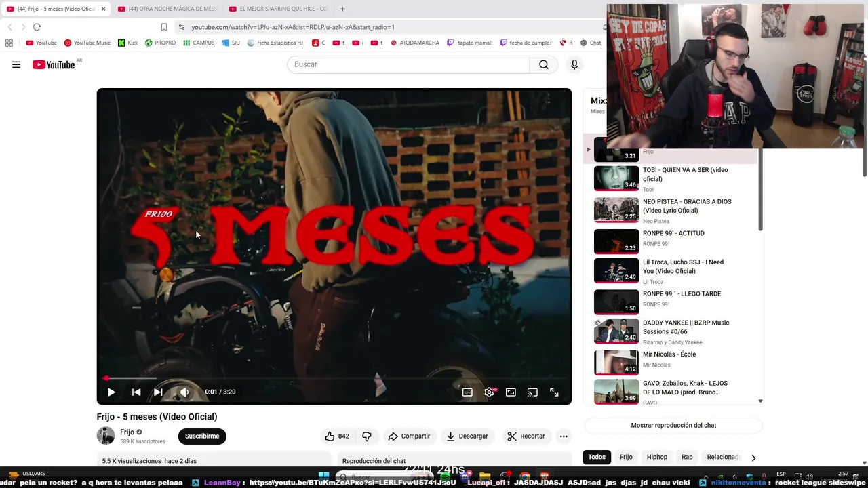Open YouTube Music bookmark

[87, 43]
